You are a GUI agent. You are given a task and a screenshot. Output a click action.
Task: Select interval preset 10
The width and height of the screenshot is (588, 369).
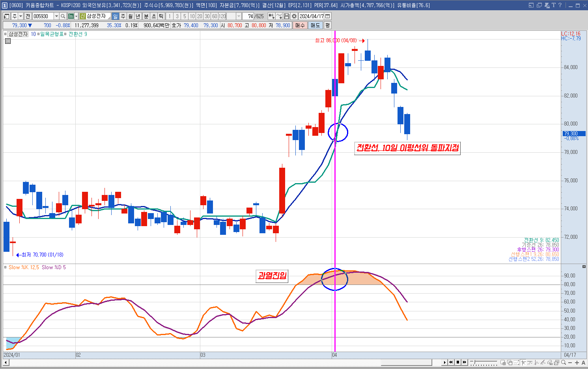(x=192, y=16)
